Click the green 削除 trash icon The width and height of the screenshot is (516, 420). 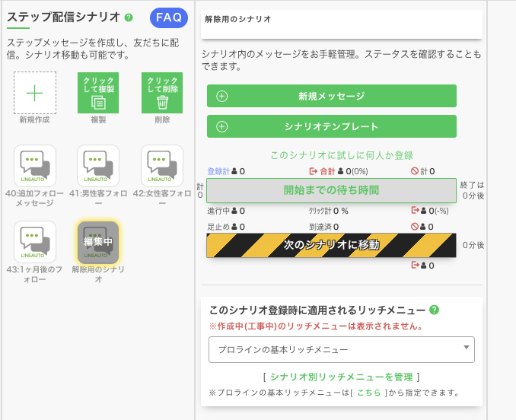pos(162,93)
